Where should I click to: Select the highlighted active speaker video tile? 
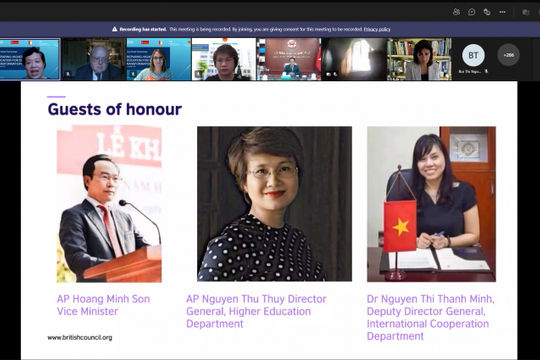tap(30, 59)
